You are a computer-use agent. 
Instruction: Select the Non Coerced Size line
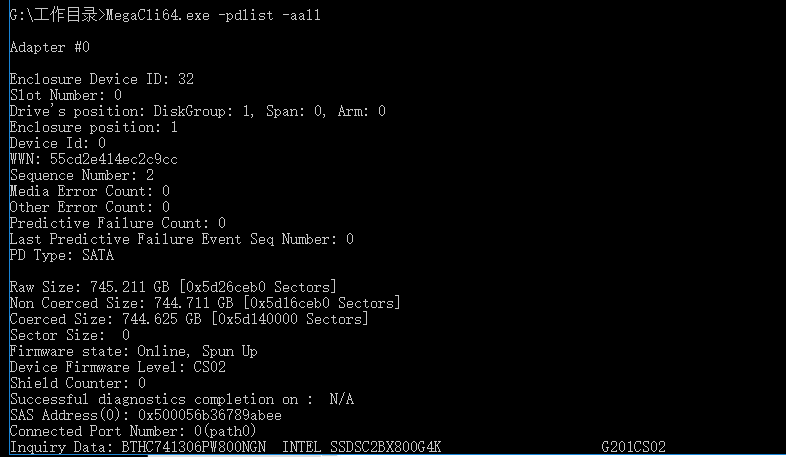coord(205,303)
